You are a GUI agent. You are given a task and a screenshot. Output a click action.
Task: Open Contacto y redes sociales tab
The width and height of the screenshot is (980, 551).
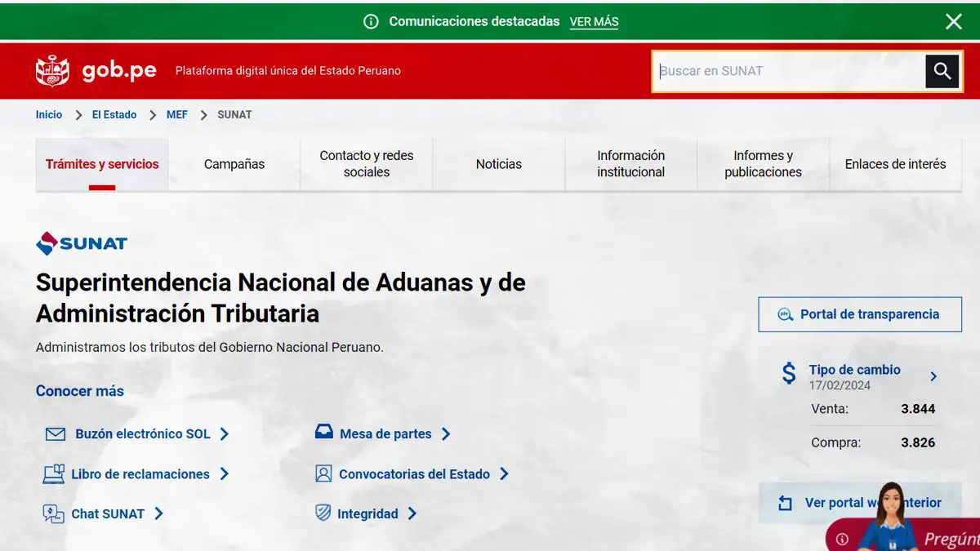click(367, 164)
